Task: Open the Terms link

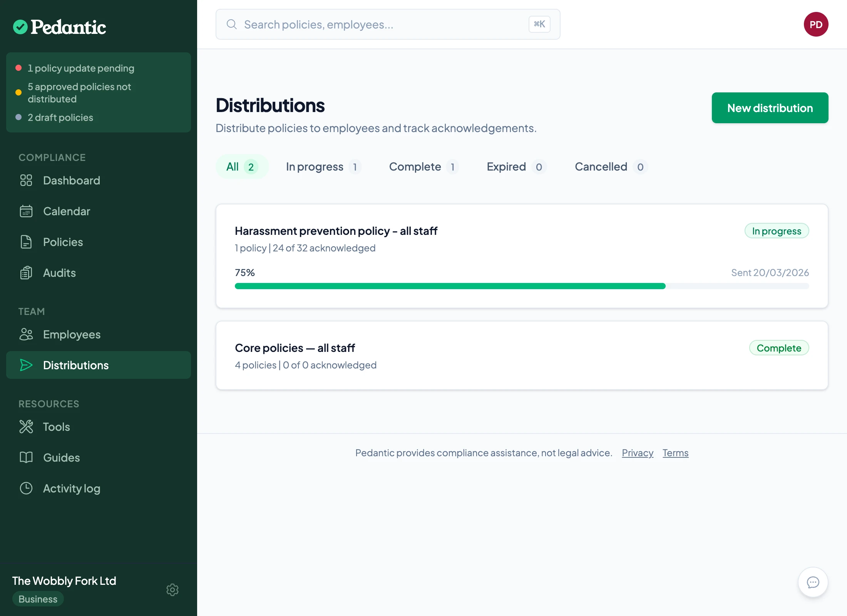Action: (x=675, y=453)
